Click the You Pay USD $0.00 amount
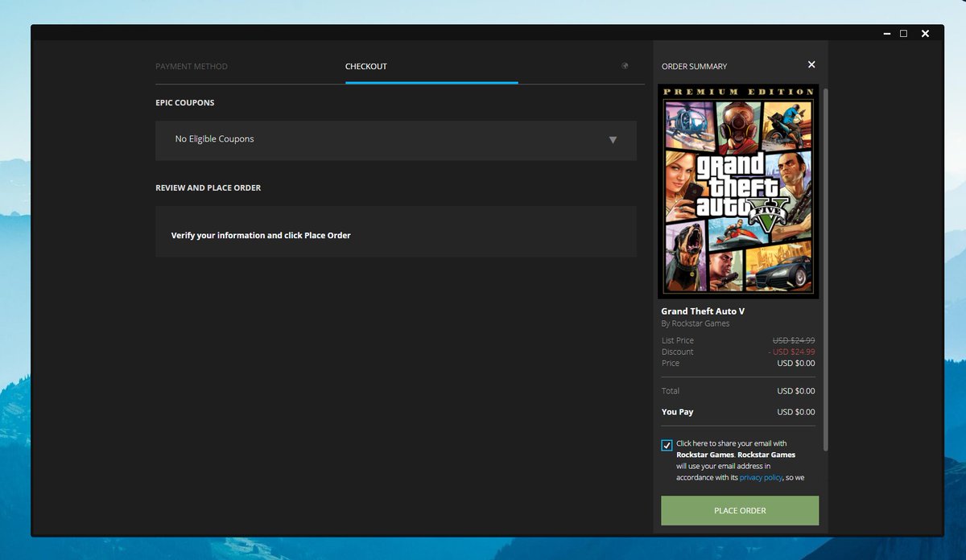This screenshot has height=560, width=966. [x=796, y=412]
